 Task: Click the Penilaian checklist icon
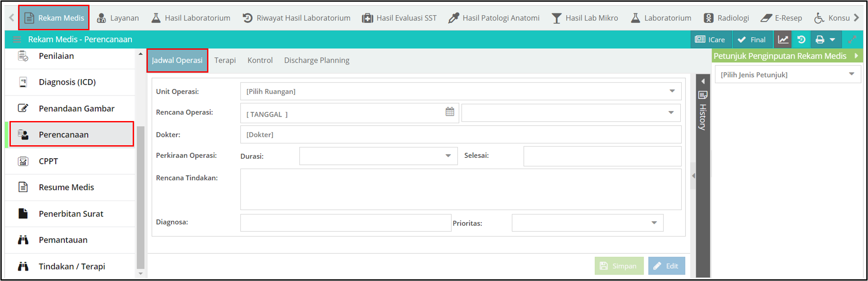(x=23, y=56)
